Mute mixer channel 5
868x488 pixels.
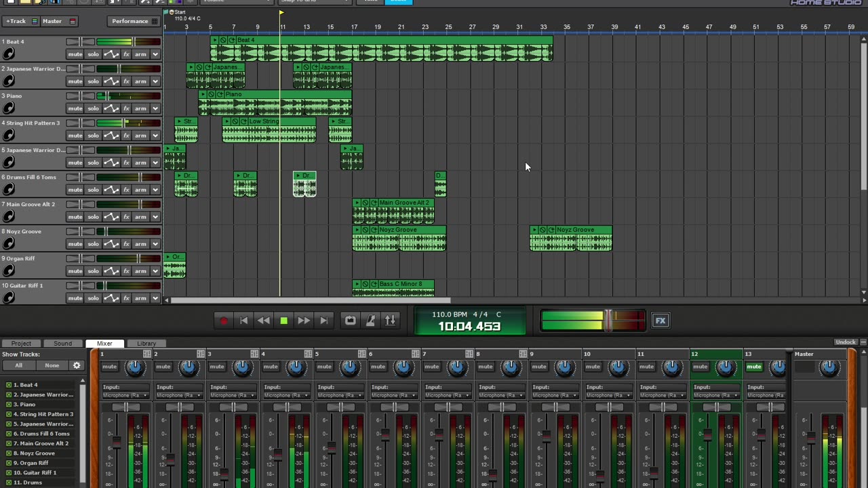tap(325, 367)
